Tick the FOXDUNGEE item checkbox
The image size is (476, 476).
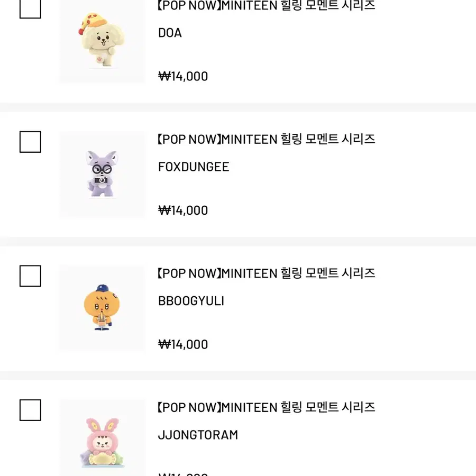30,142
